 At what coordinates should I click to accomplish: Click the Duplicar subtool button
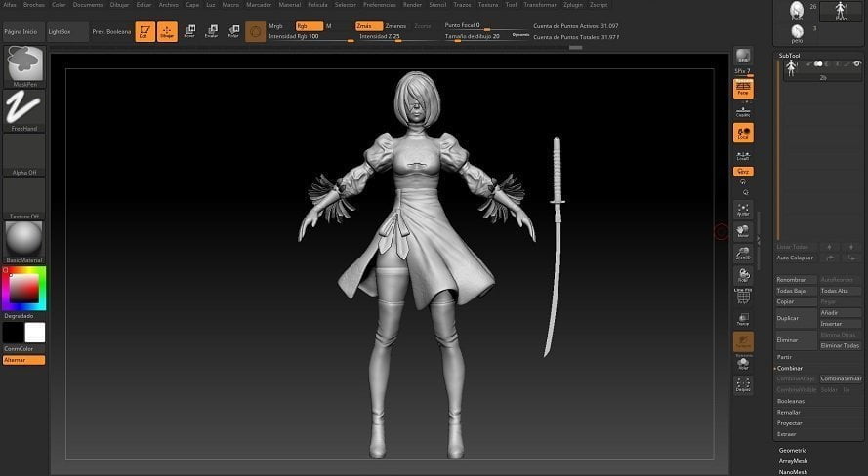click(x=796, y=318)
